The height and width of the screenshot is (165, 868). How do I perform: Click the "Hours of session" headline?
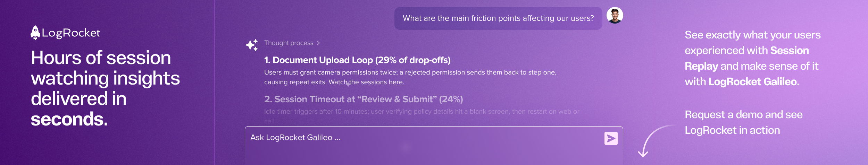[x=101, y=58]
